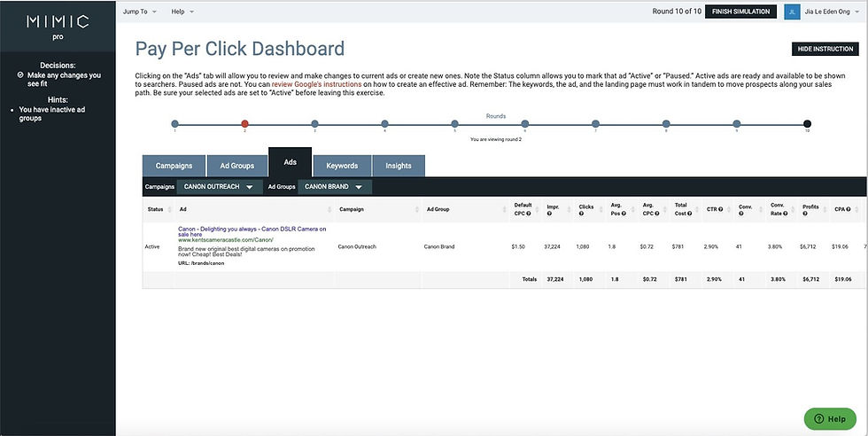The width and height of the screenshot is (868, 436).
Task: Click the Conv. Rate help icon
Action: (786, 214)
